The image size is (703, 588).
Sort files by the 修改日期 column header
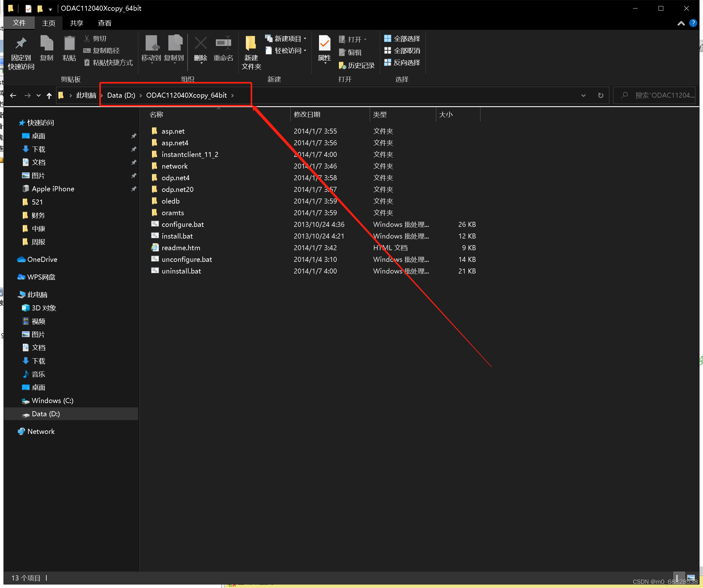[x=307, y=114]
